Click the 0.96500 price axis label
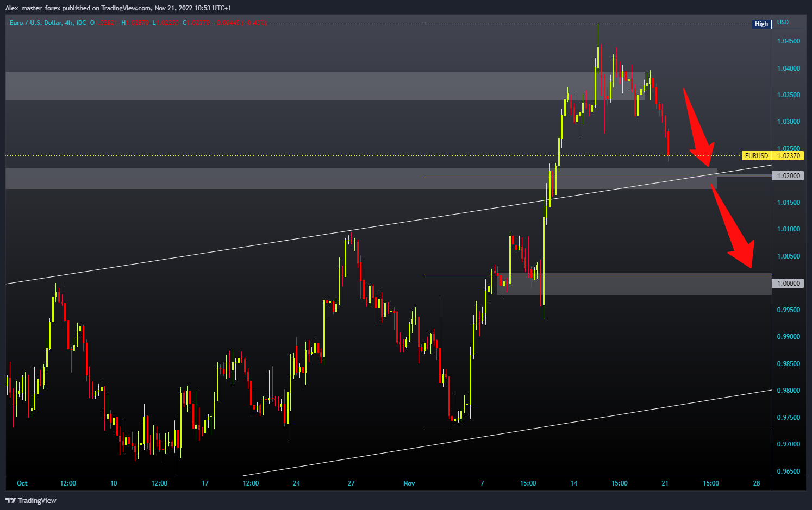This screenshot has height=510, width=812. click(x=788, y=471)
